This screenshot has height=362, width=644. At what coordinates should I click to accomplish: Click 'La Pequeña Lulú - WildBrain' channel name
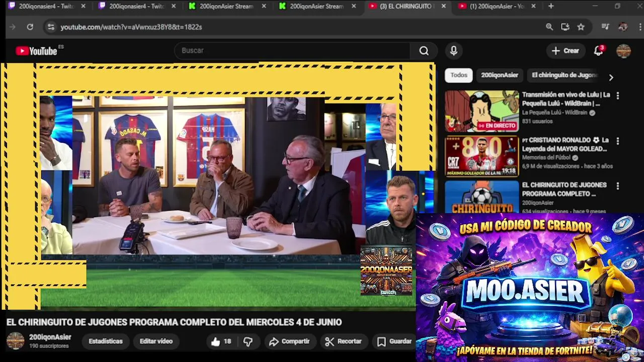(554, 113)
